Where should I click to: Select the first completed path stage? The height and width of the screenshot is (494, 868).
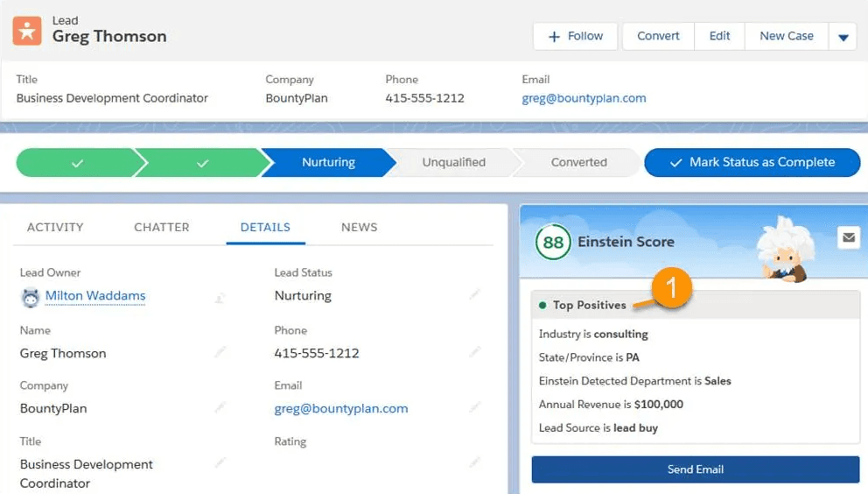coord(77,162)
